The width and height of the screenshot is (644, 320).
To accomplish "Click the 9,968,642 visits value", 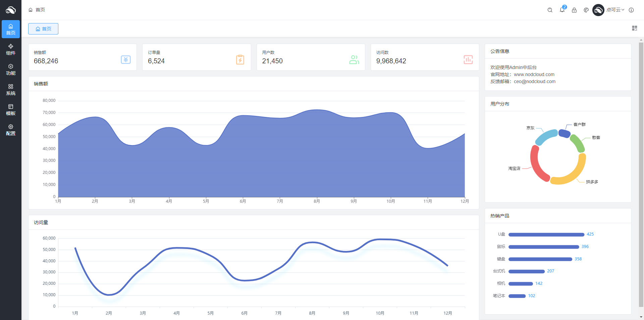I will pyautogui.click(x=391, y=61).
